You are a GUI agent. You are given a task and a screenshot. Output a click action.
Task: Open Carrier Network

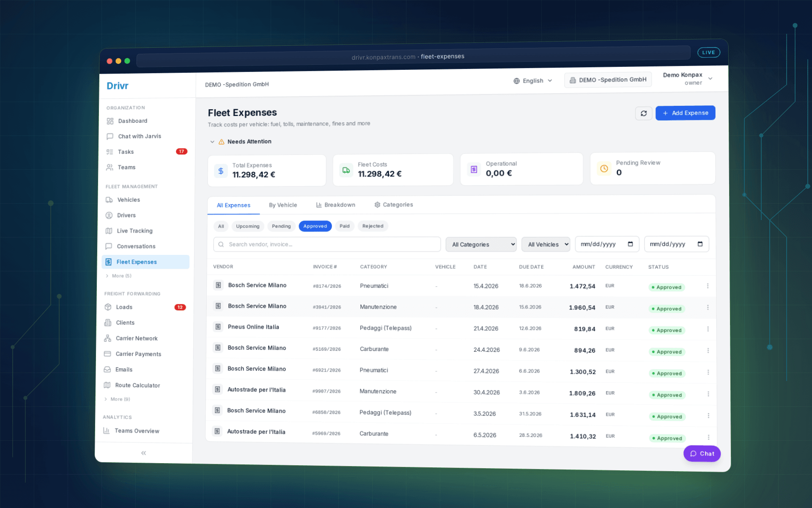pyautogui.click(x=137, y=339)
